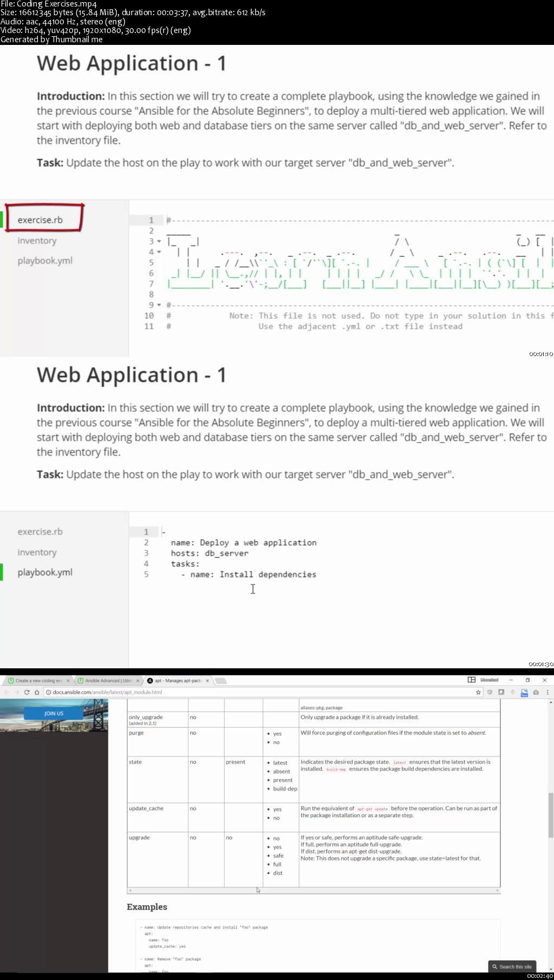Click 'apt-get update' code snippet in description
Viewport: 554px width, 980px height.
pyautogui.click(x=372, y=808)
